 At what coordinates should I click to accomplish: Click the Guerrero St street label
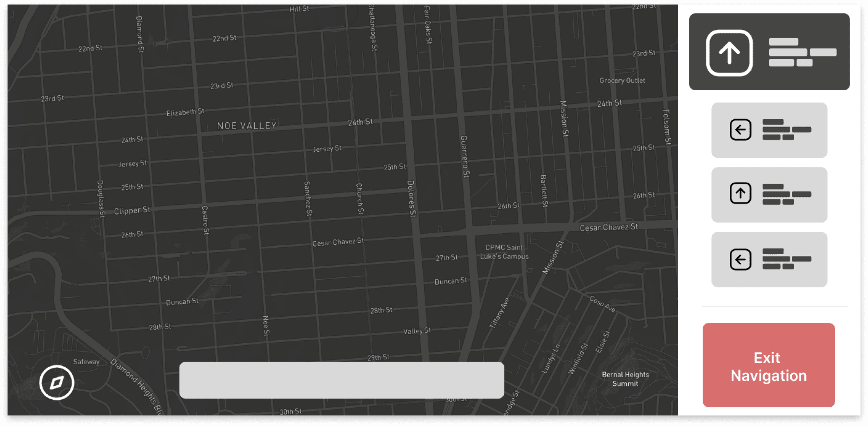click(x=465, y=156)
